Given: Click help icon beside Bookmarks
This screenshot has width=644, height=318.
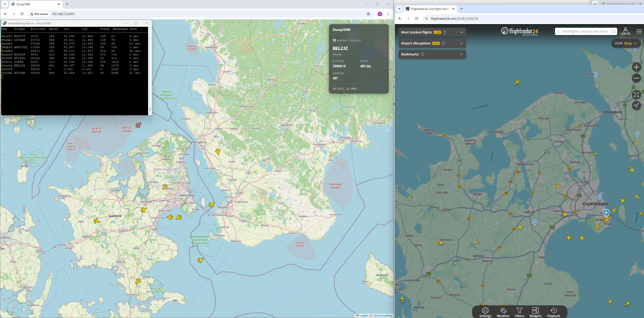Looking at the screenshot, I should (422, 54).
